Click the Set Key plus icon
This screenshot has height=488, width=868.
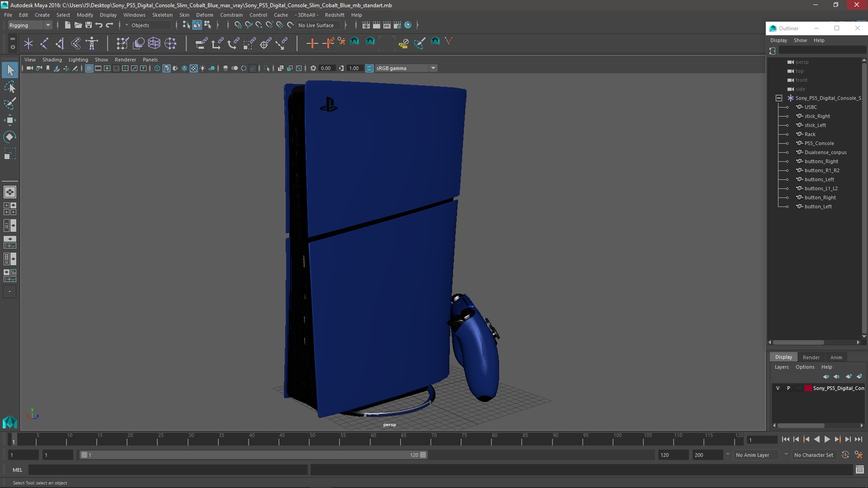tap(312, 43)
